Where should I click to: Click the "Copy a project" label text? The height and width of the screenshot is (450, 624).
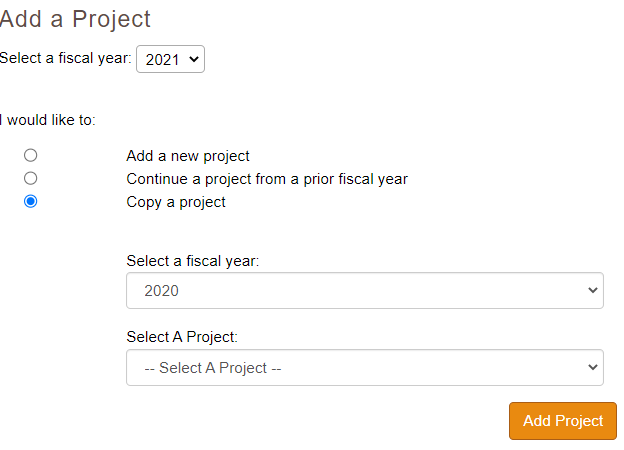(176, 202)
